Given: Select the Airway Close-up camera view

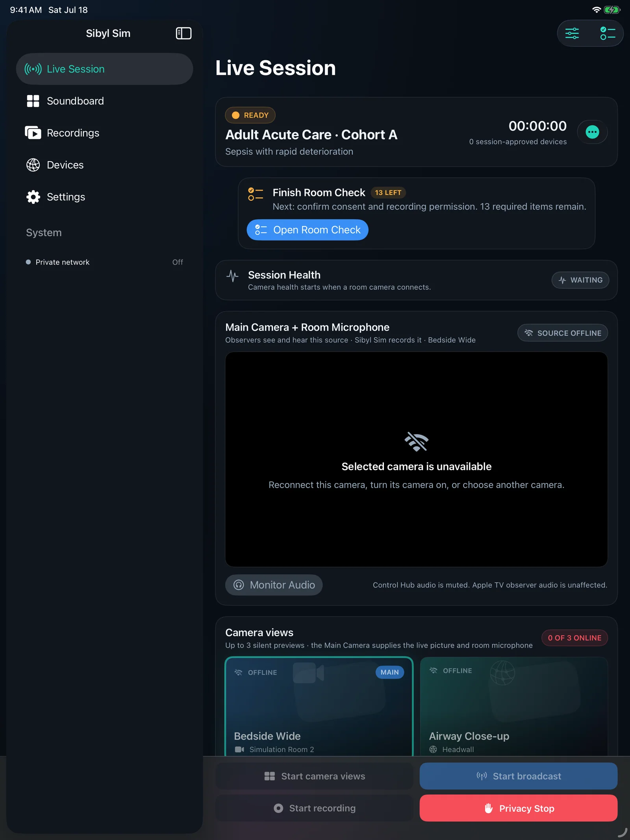Looking at the screenshot, I should (514, 707).
